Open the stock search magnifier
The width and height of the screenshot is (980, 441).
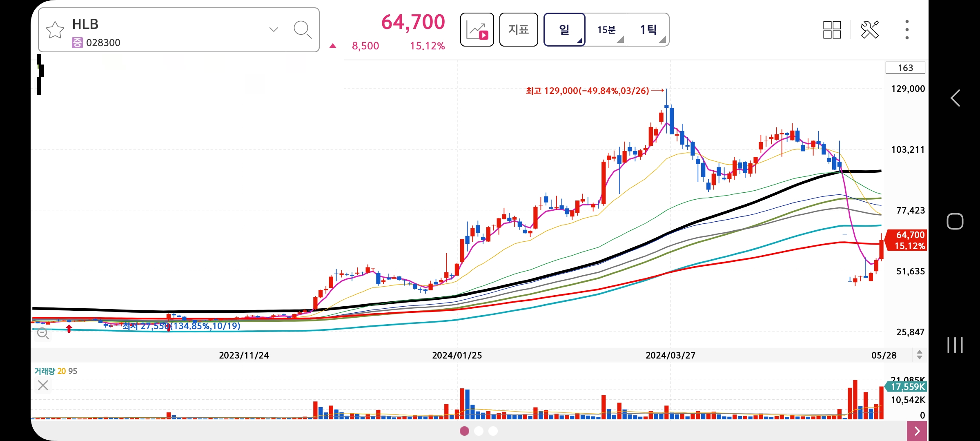[303, 30]
